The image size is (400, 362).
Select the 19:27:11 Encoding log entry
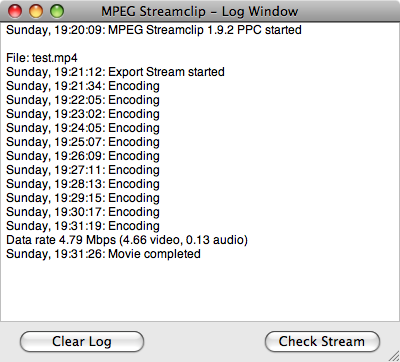(x=83, y=170)
